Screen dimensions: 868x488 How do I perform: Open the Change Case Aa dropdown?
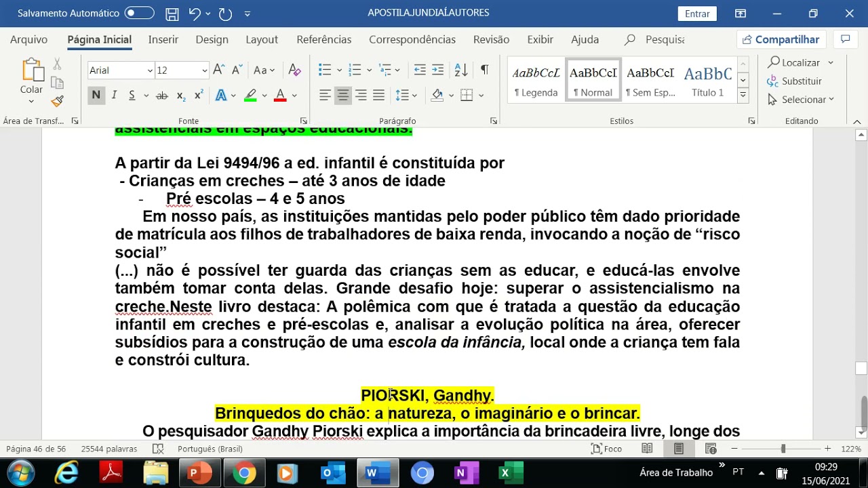(x=264, y=70)
